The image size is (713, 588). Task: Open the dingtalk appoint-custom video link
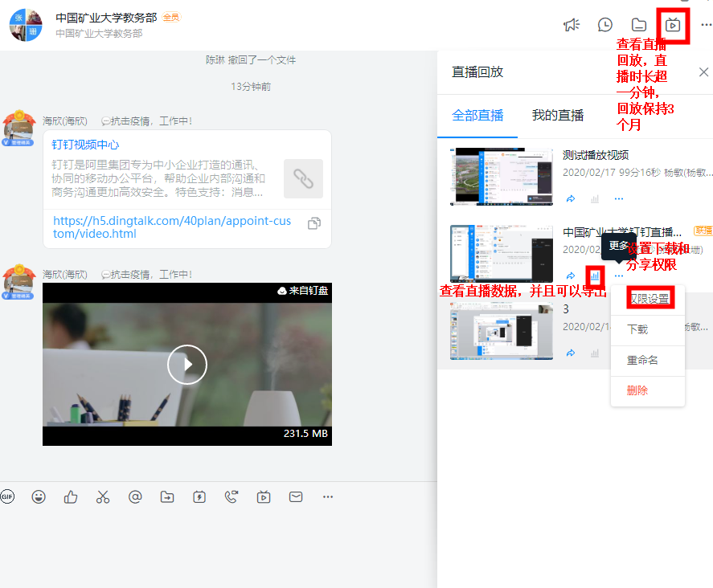coord(172,227)
